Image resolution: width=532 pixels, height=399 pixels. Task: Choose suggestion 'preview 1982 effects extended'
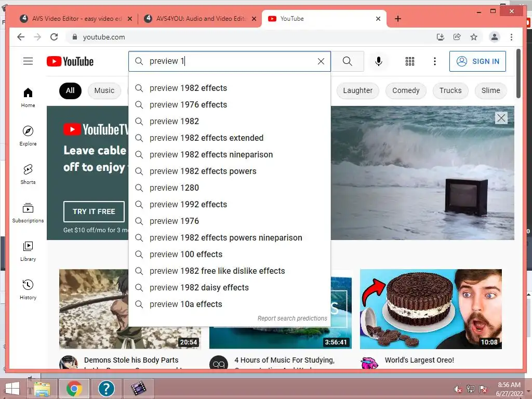coord(230,138)
